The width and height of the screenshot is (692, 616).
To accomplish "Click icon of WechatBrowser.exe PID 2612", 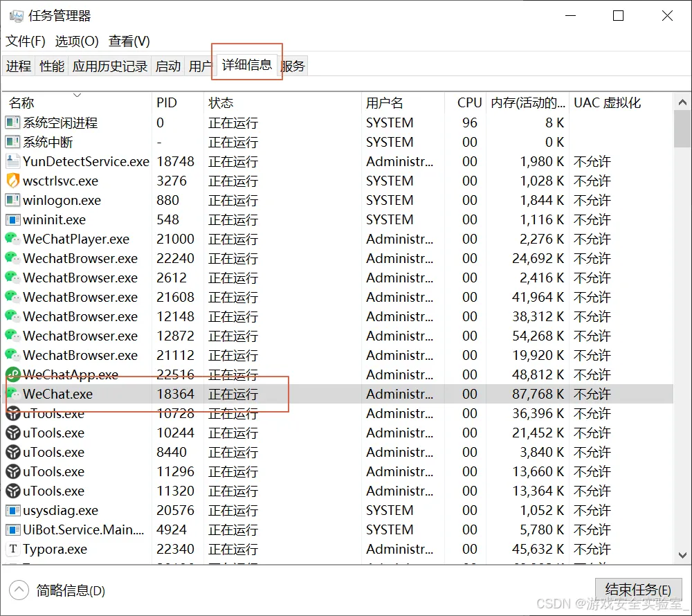I will click(x=12, y=278).
